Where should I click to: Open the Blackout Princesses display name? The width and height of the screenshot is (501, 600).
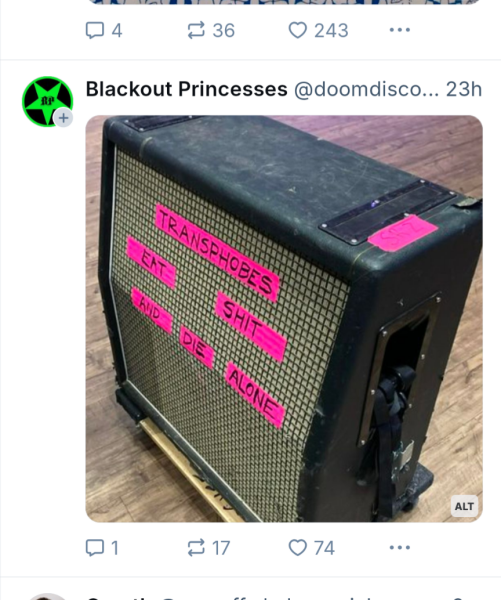pos(186,89)
